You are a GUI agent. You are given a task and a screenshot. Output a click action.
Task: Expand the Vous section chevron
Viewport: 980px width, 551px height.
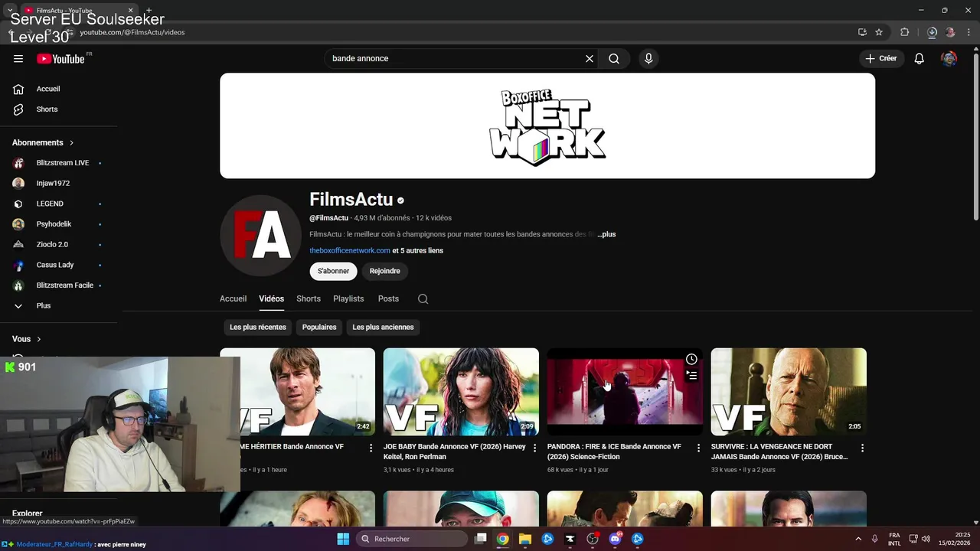coord(39,339)
